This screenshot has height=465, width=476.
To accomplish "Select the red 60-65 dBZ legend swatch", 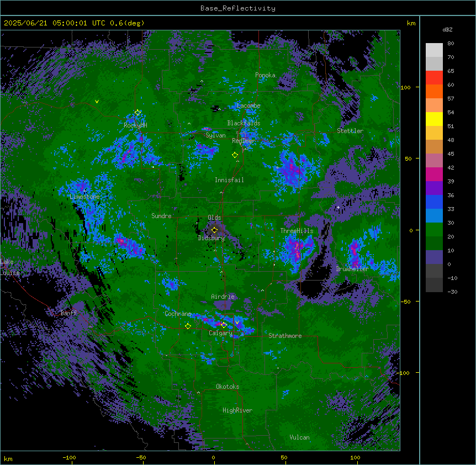I will tap(434, 78).
